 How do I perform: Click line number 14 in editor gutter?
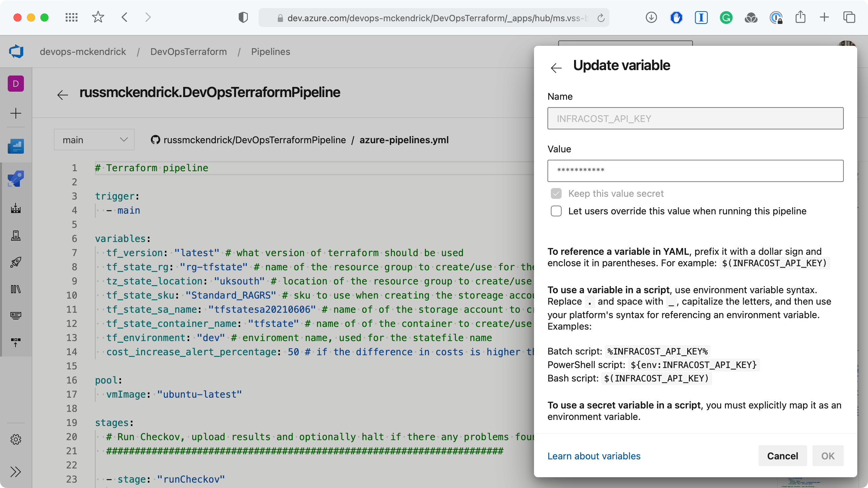[x=71, y=352]
